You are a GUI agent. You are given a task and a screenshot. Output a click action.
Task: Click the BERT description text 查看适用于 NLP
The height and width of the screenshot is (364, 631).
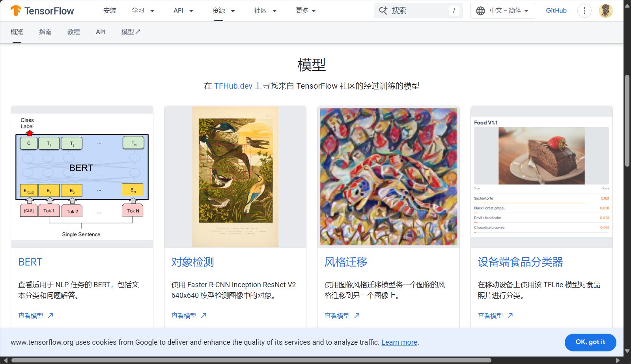click(x=78, y=290)
